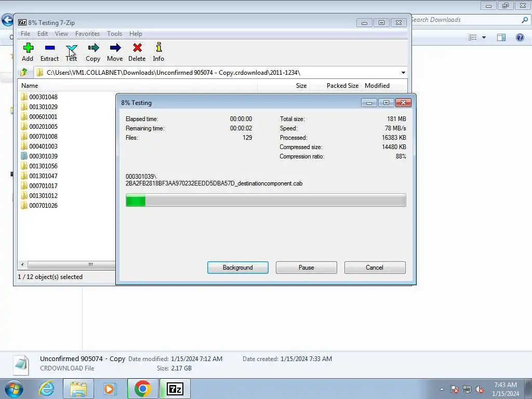
Task: Click Explorer back navigation arrow
Action: click(x=7, y=20)
